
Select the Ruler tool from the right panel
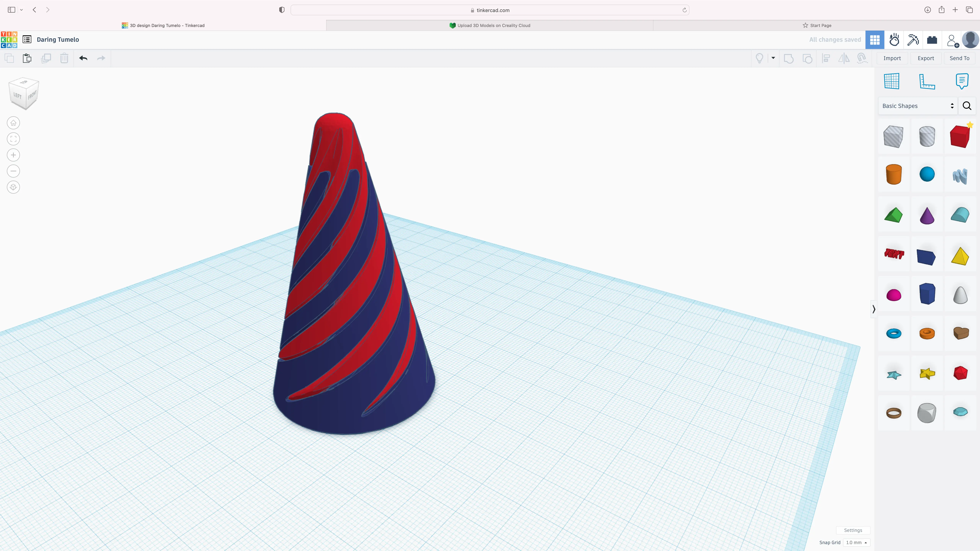927,81
